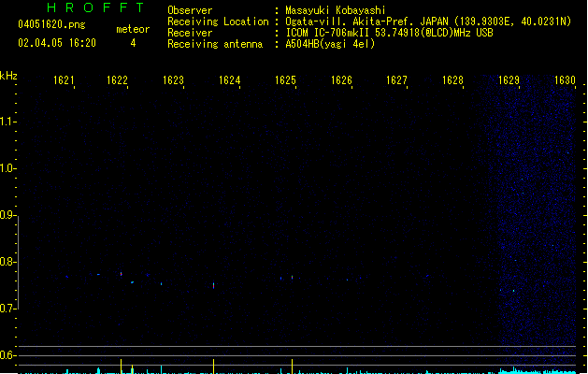Click the 1624 time axis marker

230,80
